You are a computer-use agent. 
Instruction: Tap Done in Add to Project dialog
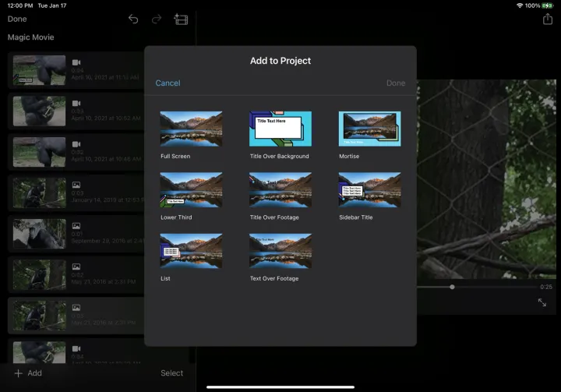tap(396, 83)
